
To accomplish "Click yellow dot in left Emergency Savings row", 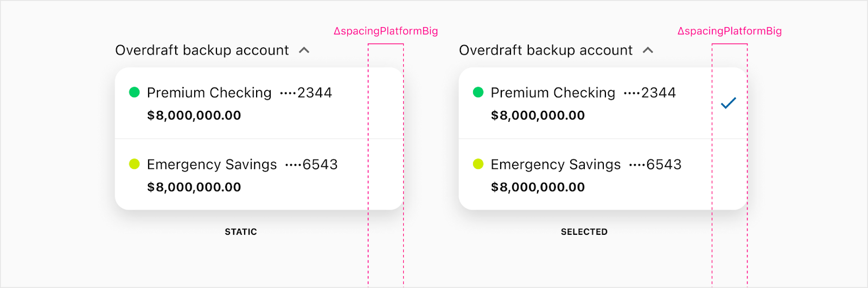I will point(135,164).
